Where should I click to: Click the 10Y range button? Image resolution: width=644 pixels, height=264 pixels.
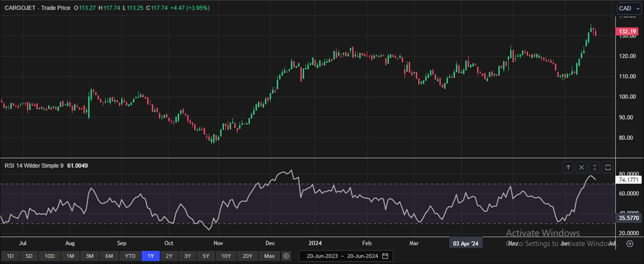click(x=226, y=256)
